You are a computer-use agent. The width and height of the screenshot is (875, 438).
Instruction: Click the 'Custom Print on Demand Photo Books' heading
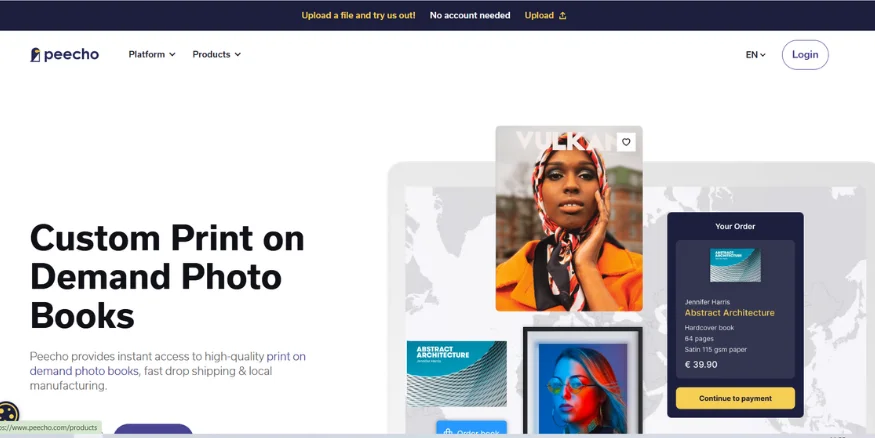[x=167, y=277]
